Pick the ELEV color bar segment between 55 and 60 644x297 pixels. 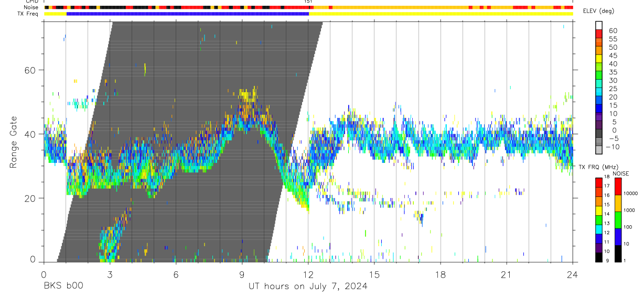pyautogui.click(x=599, y=34)
